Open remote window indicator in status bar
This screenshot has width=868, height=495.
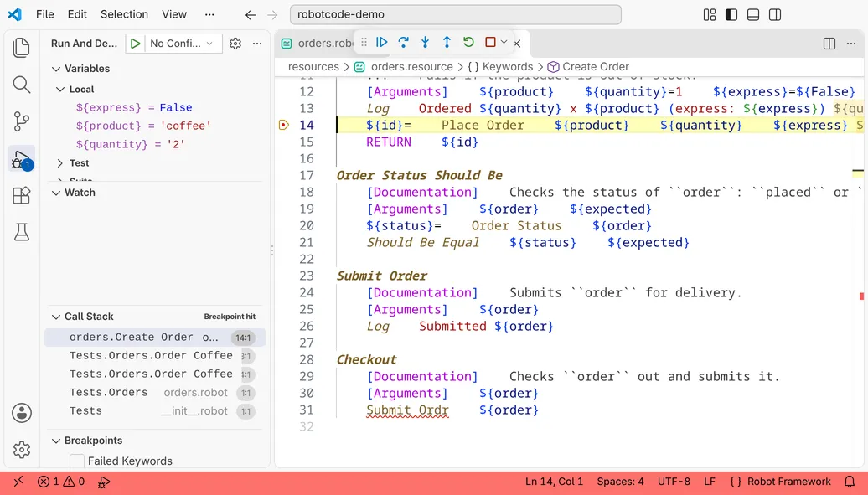[x=18, y=482]
